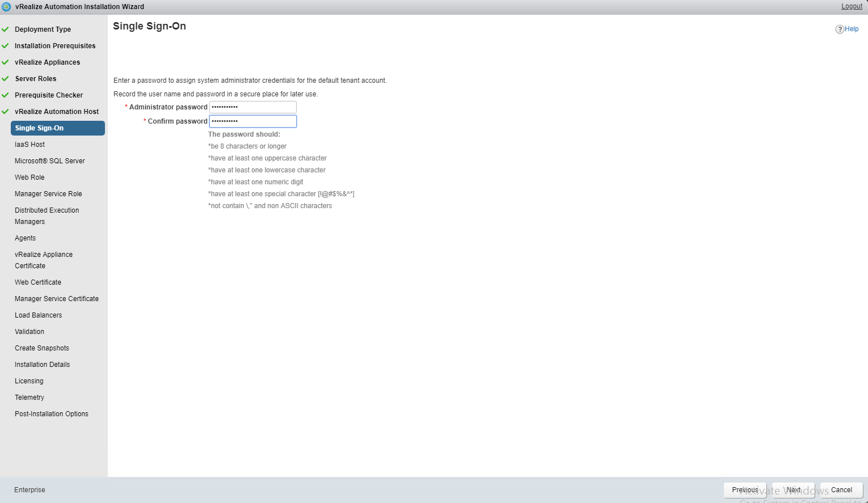Click green checkmark beside Deployment Type

(5, 29)
